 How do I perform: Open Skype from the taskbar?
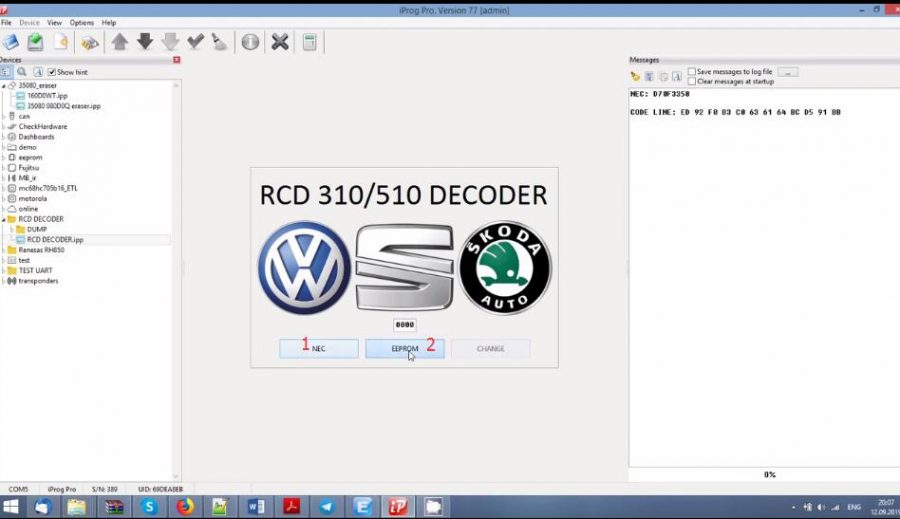149,507
